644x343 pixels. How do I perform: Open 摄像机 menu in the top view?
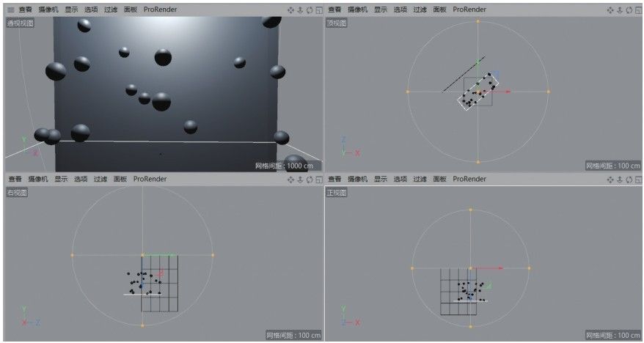(358, 10)
